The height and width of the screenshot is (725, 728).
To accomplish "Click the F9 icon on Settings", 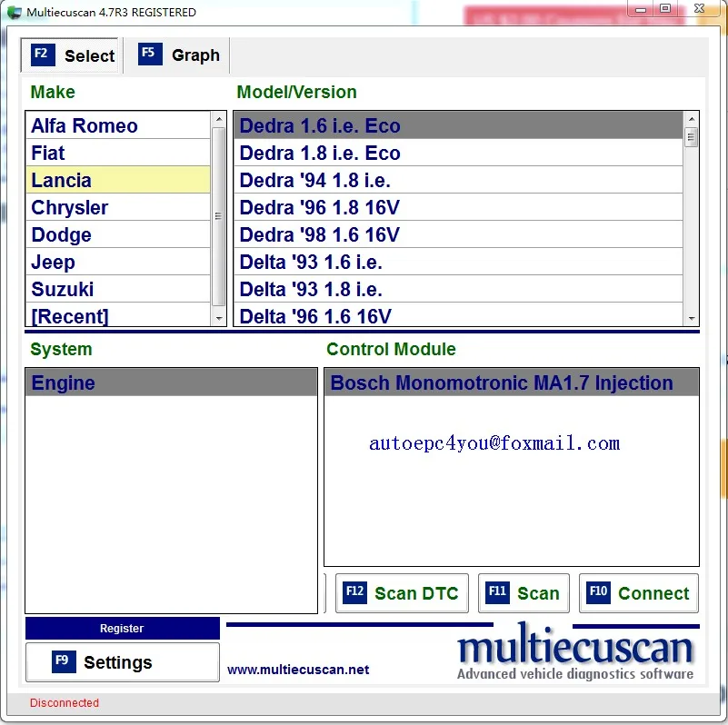I will [64, 660].
